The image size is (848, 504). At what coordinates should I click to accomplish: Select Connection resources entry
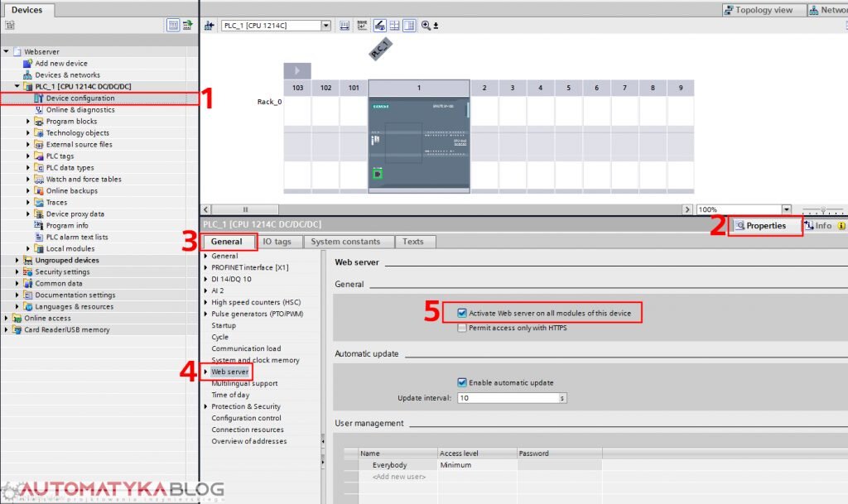(248, 430)
